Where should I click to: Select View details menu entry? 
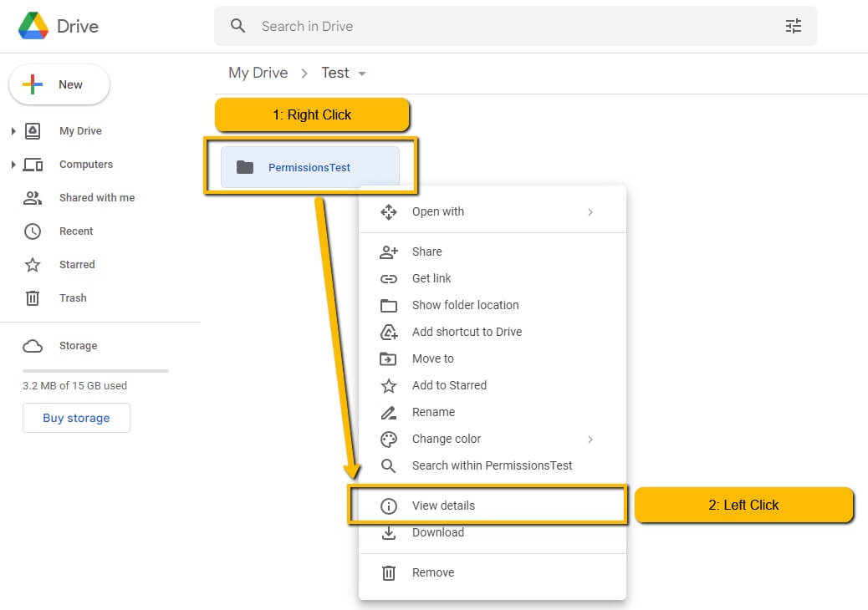[443, 506]
